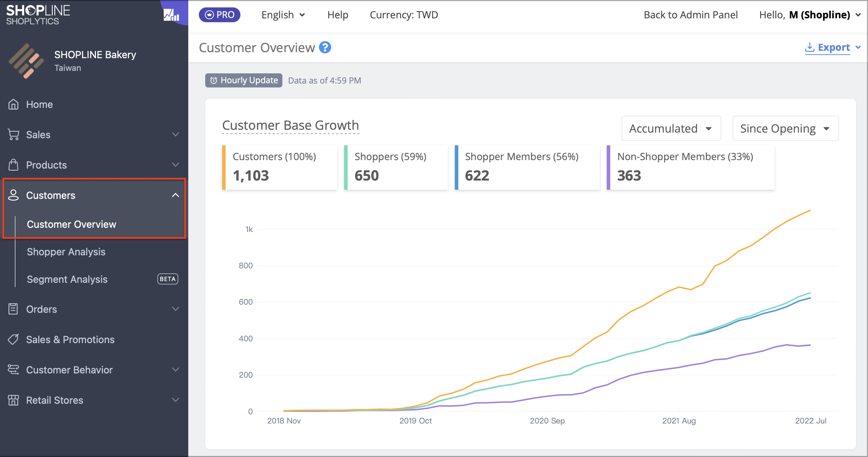Toggle the Customers (100%) series card
The width and height of the screenshot is (868, 457).
(280, 167)
